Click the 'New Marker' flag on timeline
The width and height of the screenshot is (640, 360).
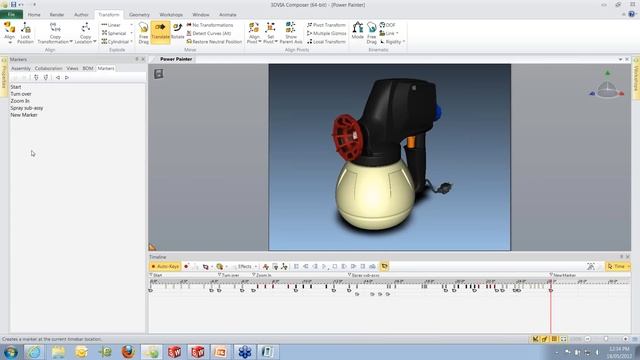click(562, 276)
